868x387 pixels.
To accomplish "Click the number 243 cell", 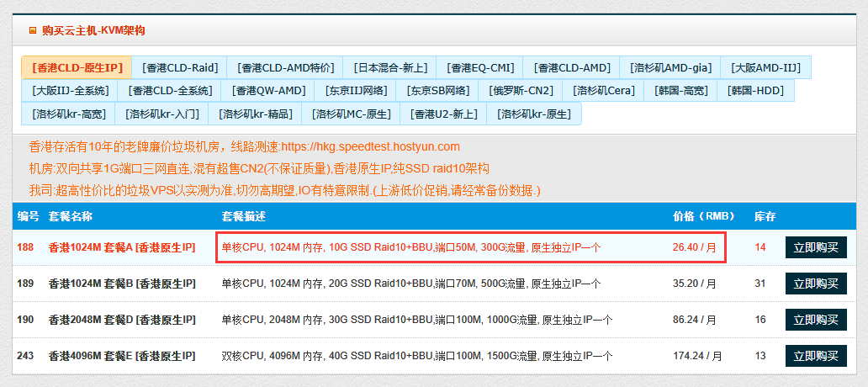I will tap(25, 355).
